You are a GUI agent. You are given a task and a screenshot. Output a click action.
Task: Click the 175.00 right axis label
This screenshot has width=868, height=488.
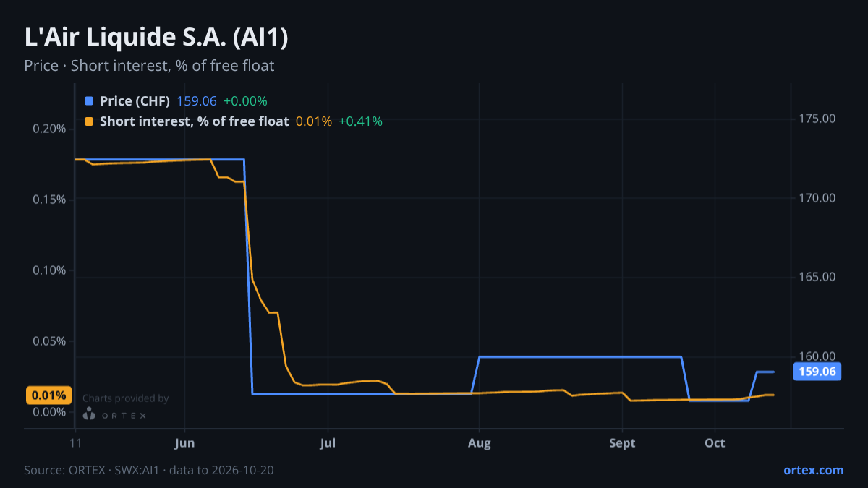817,119
